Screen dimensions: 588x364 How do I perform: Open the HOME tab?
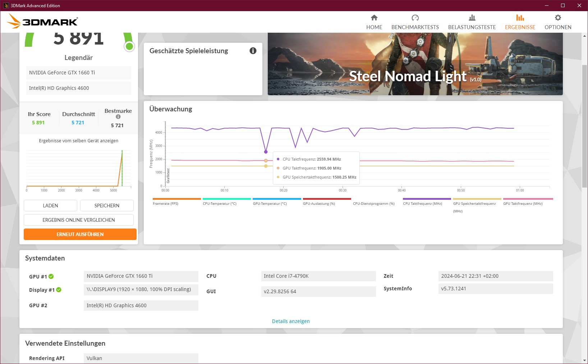[374, 22]
